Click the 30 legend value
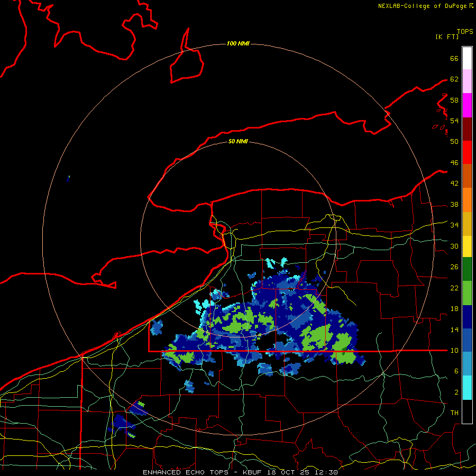Image resolution: width=476 pixels, height=476 pixels. point(454,246)
